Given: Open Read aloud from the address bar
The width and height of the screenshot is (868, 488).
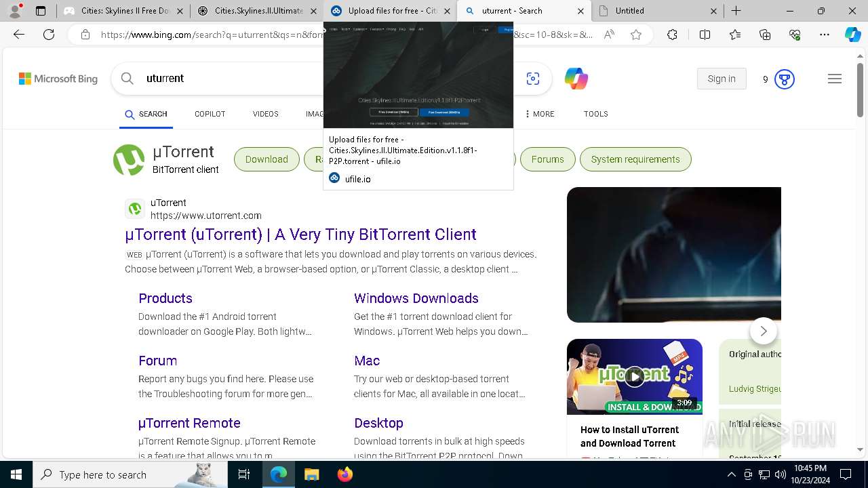Looking at the screenshot, I should click(x=609, y=35).
